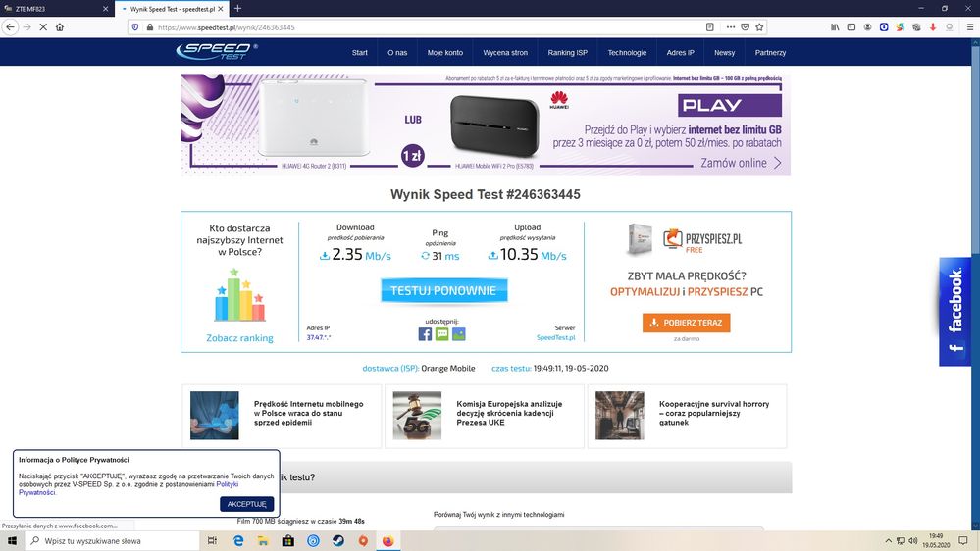Show site security padlock info

tap(149, 27)
